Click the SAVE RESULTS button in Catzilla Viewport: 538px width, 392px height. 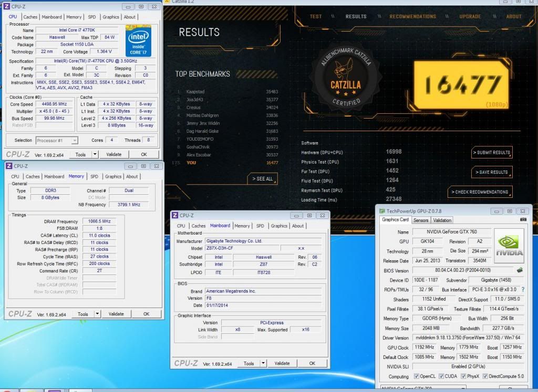click(x=492, y=172)
